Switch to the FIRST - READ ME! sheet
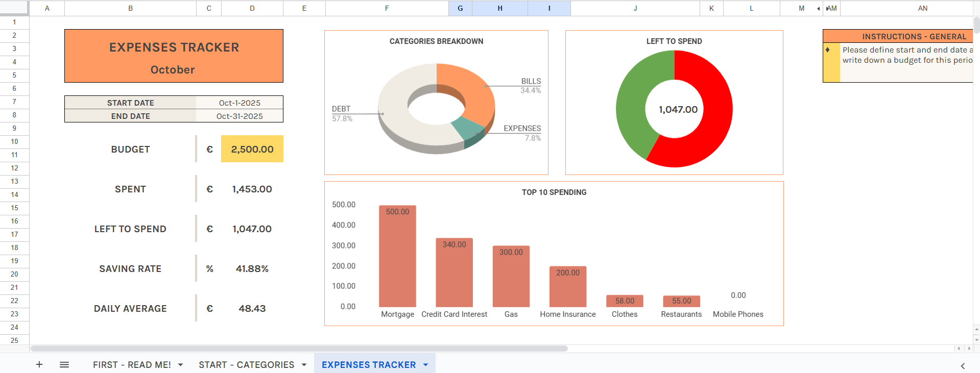Image resolution: width=980 pixels, height=373 pixels. click(132, 365)
